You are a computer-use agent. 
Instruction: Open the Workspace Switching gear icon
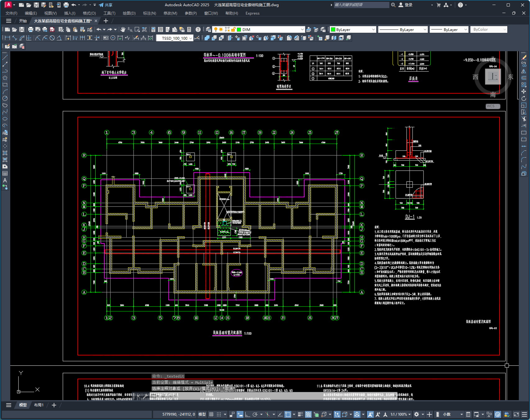coord(417,414)
